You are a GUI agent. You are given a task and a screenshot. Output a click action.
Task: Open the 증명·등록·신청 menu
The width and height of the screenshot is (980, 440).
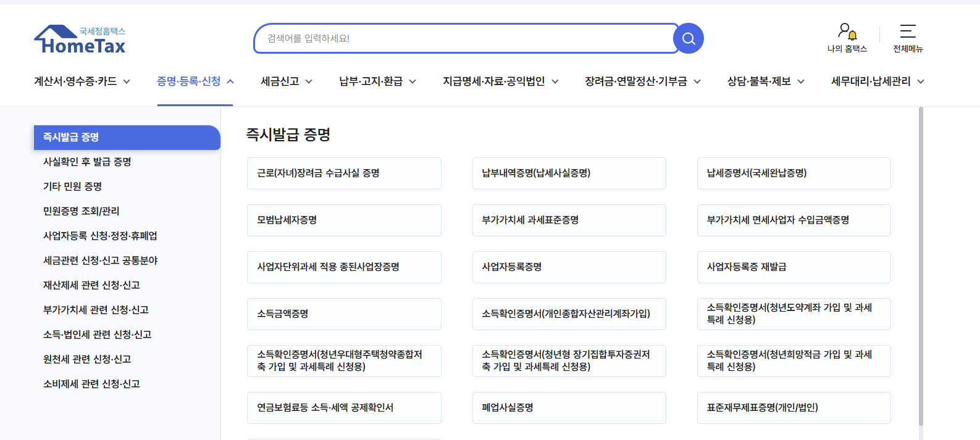[188, 81]
